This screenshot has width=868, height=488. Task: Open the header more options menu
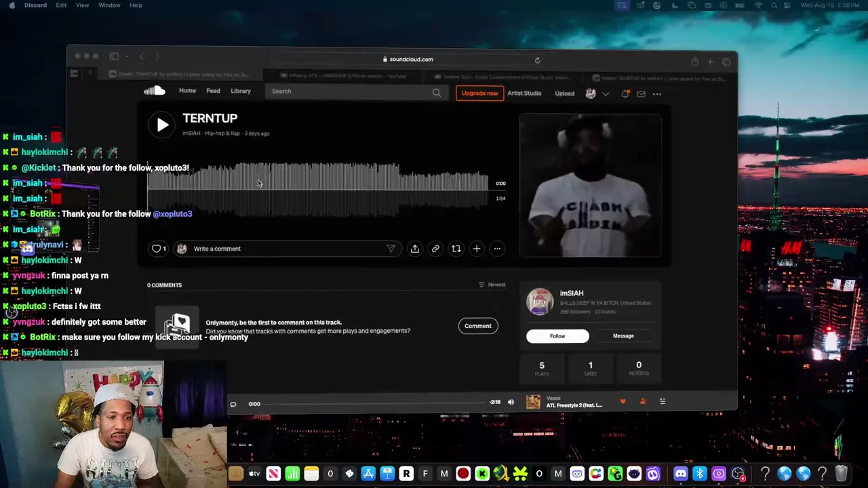(657, 94)
